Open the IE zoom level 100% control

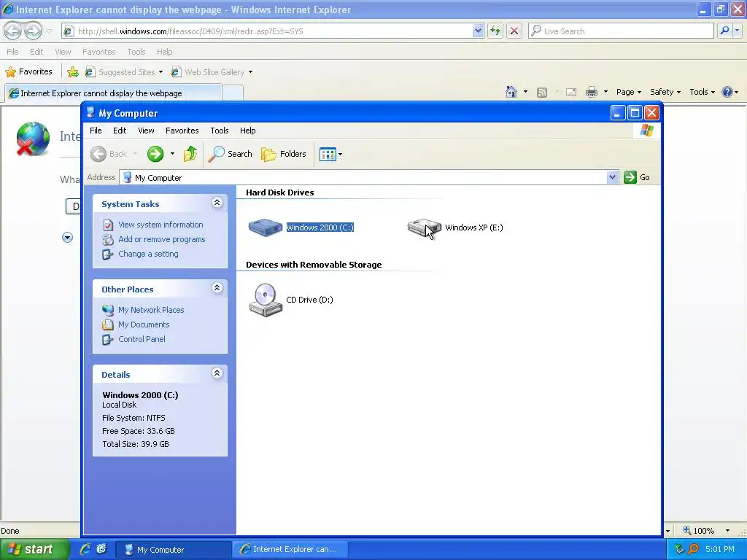[x=706, y=531]
